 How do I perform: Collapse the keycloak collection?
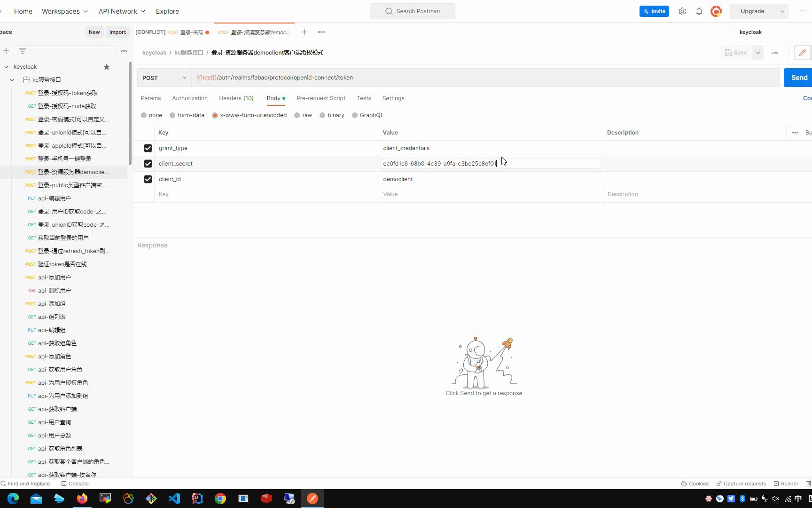point(6,67)
